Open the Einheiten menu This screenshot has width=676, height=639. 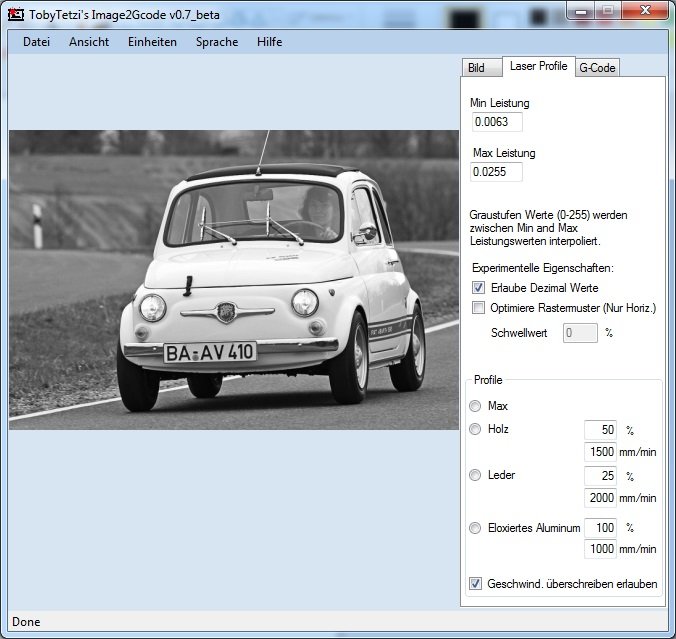coord(152,42)
